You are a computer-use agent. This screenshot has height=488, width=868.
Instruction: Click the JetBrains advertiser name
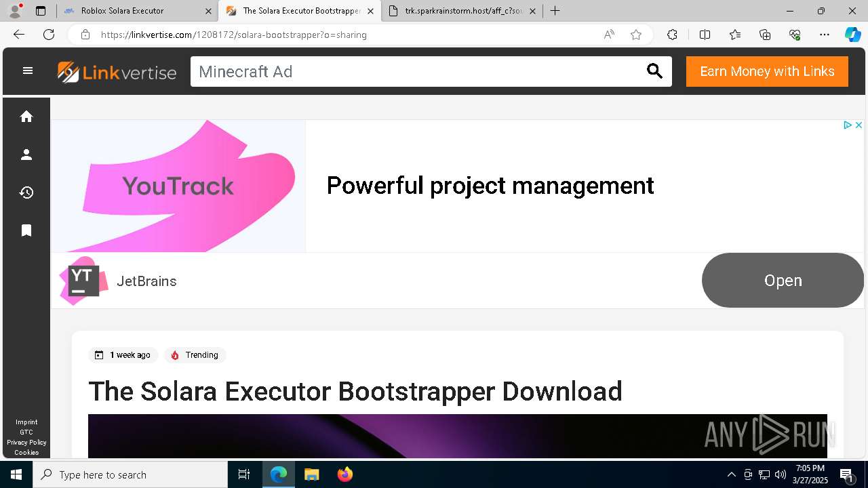(146, 281)
